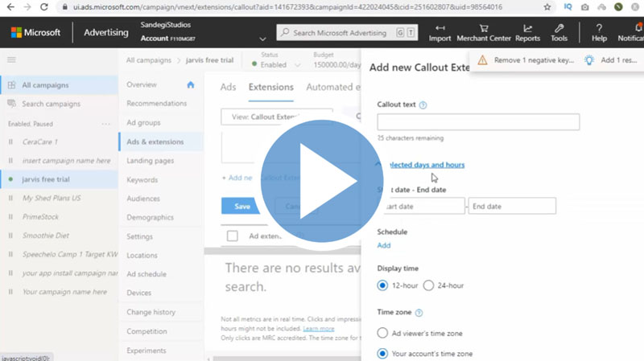Go to the Overview home icon
Image resolution: width=644 pixels, height=361 pixels.
[x=191, y=84]
